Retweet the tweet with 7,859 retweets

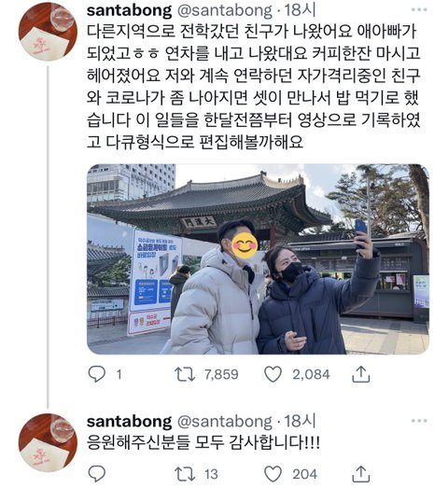click(x=185, y=374)
